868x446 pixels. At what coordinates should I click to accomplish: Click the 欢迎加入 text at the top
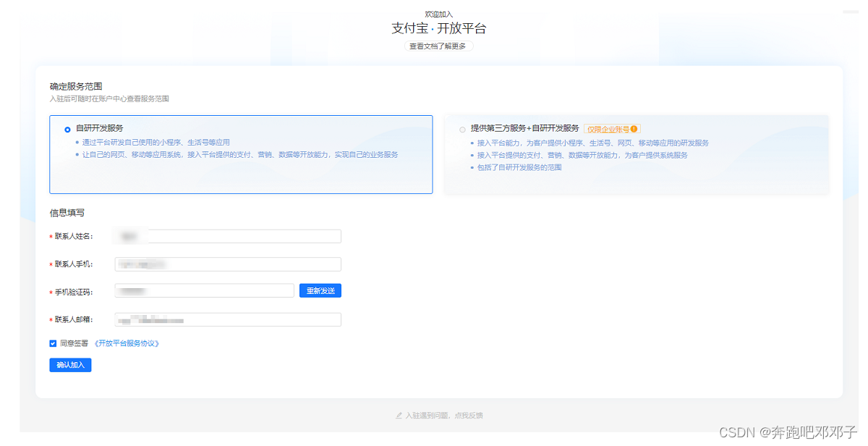(x=439, y=14)
